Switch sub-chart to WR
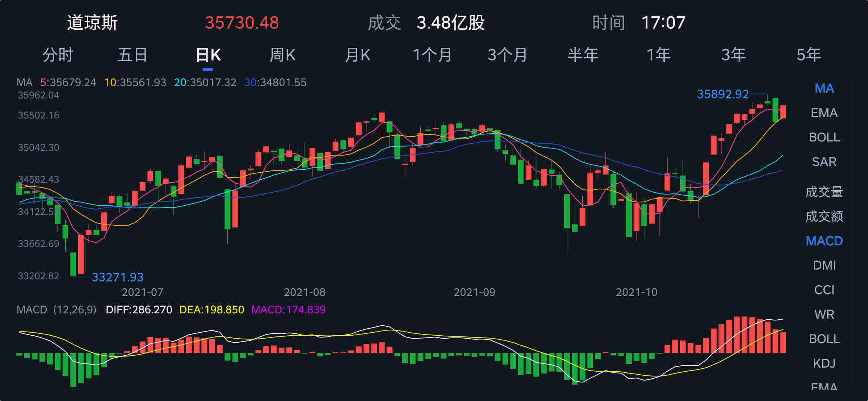The width and height of the screenshot is (868, 401). 824,314
